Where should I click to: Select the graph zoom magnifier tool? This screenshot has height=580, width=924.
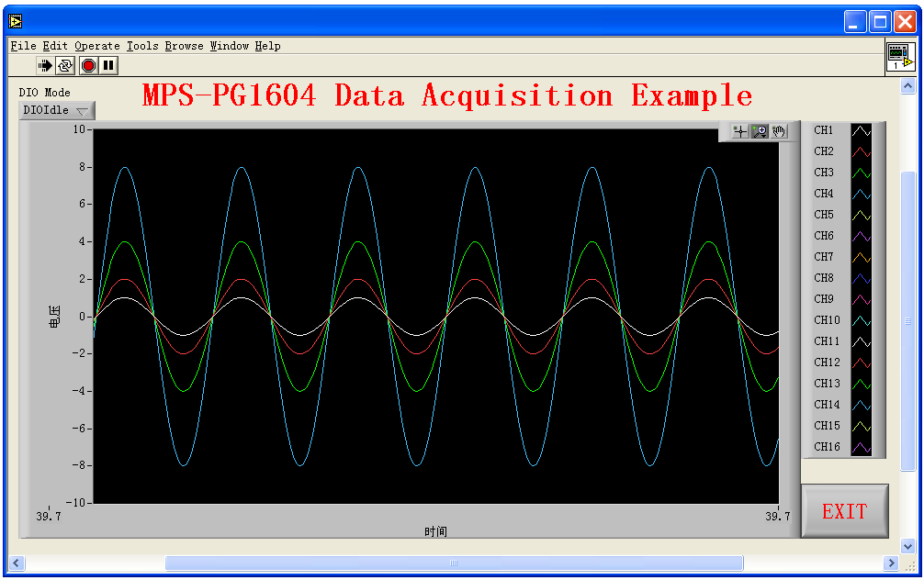point(760,131)
